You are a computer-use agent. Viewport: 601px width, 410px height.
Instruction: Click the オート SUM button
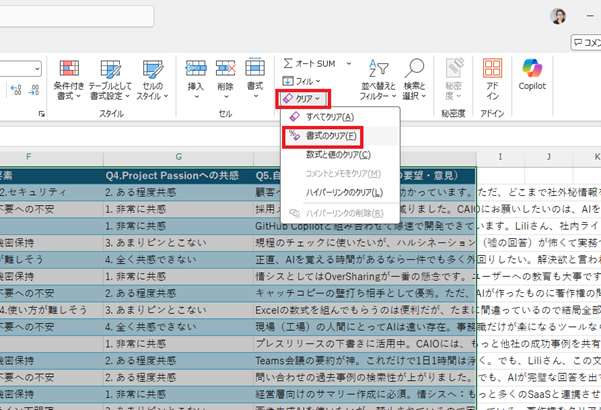click(309, 62)
